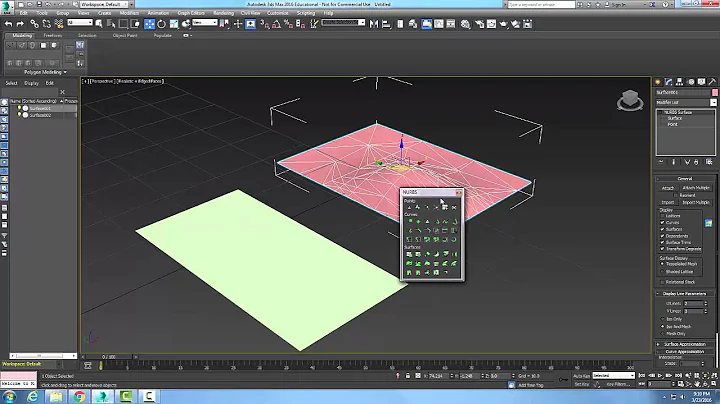Click the Redo arrow icon

click(x=20, y=24)
